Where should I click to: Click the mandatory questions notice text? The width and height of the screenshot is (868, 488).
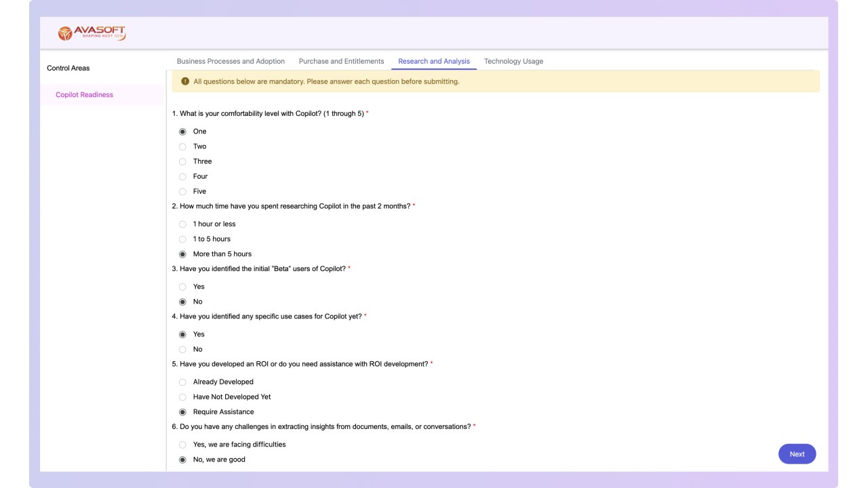(326, 81)
